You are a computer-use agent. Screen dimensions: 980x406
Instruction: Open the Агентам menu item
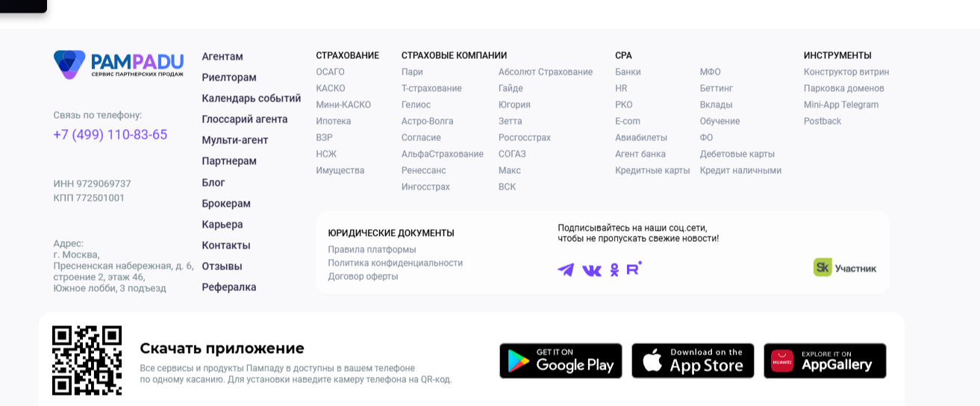(x=222, y=57)
